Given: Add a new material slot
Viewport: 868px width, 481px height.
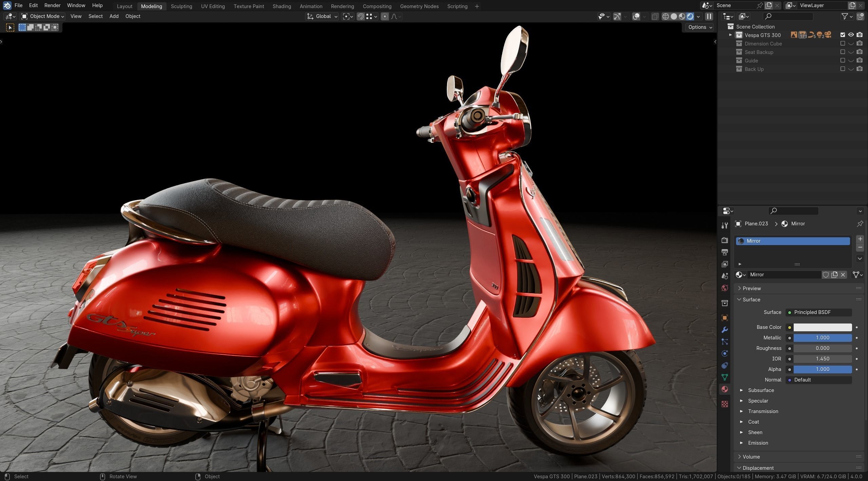Looking at the screenshot, I should click(x=860, y=239).
